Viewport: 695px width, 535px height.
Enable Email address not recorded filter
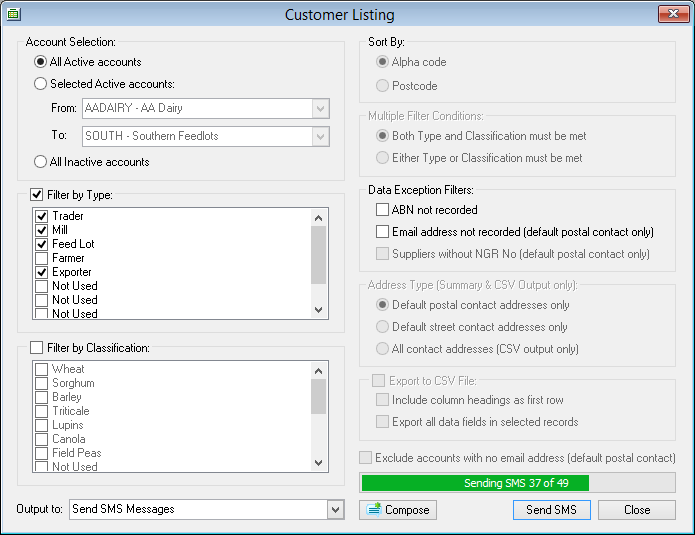[x=383, y=232]
